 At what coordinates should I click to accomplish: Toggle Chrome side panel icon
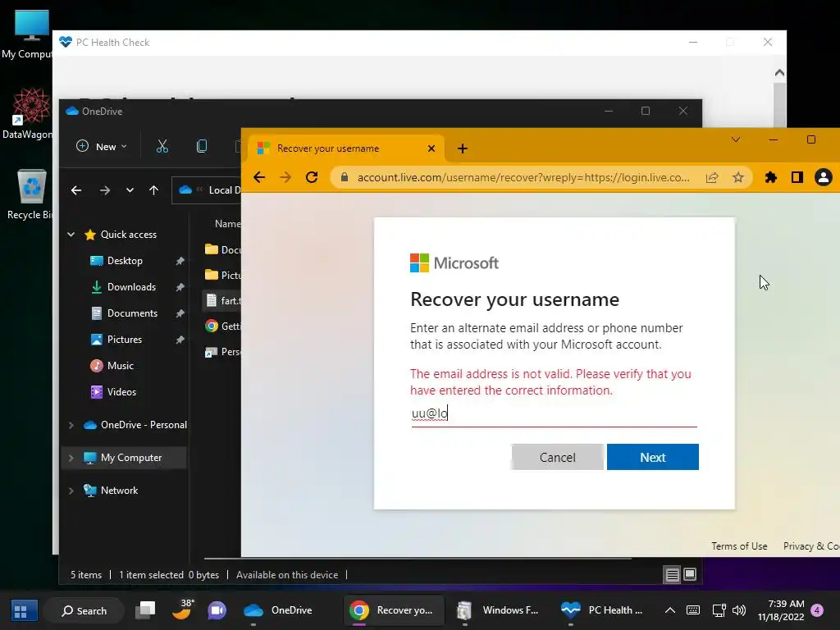click(x=797, y=177)
